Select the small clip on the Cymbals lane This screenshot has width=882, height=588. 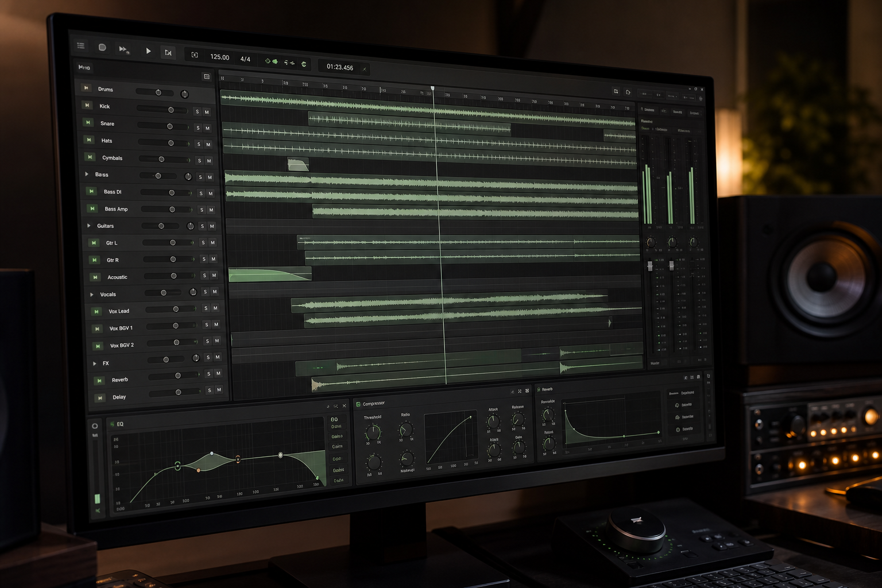[x=298, y=164]
